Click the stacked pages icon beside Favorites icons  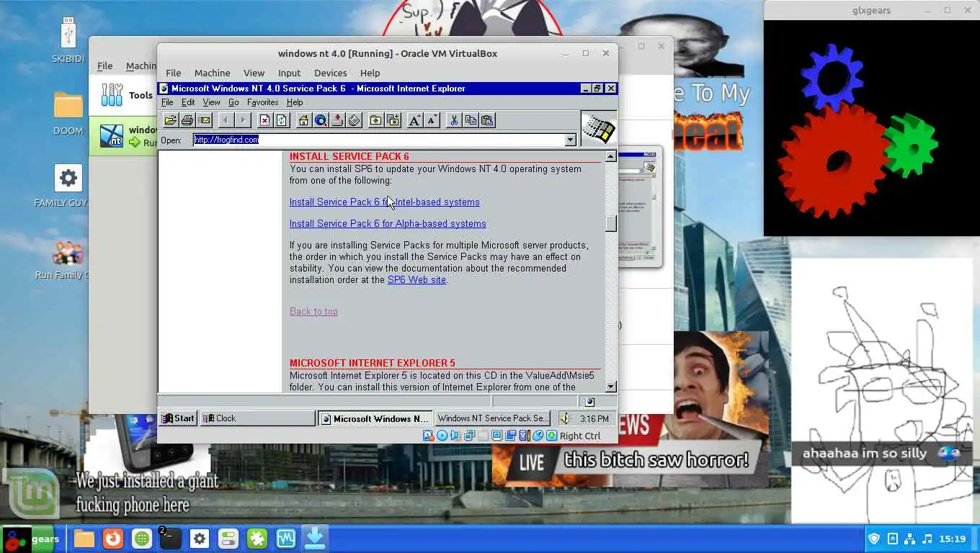(354, 120)
